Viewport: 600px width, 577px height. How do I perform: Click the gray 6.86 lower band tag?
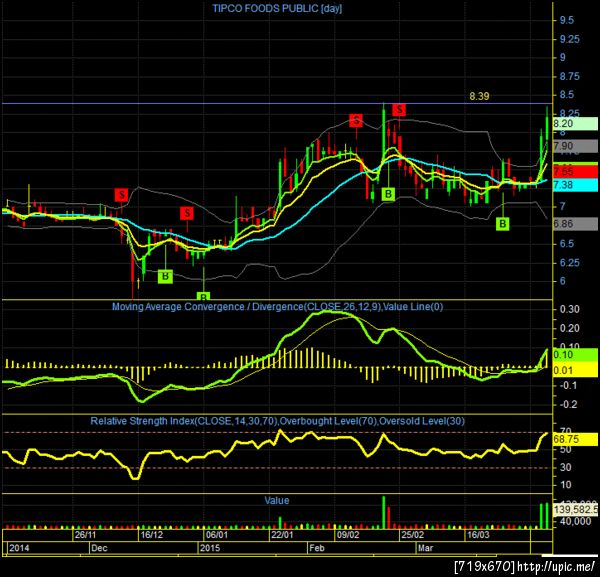click(575, 224)
